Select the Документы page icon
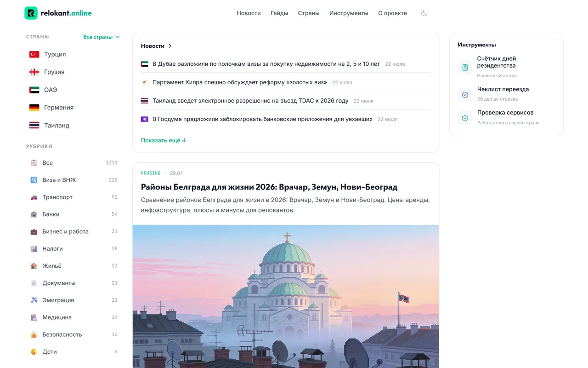 34,283
